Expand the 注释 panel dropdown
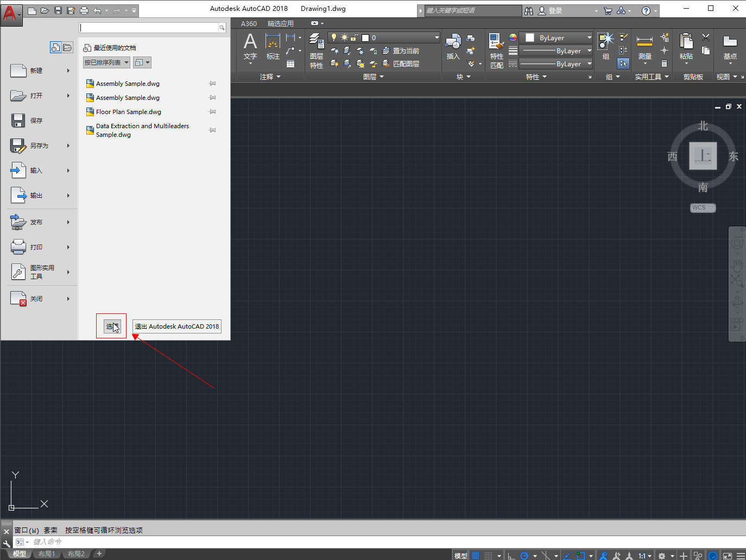746x560 pixels. (x=270, y=77)
